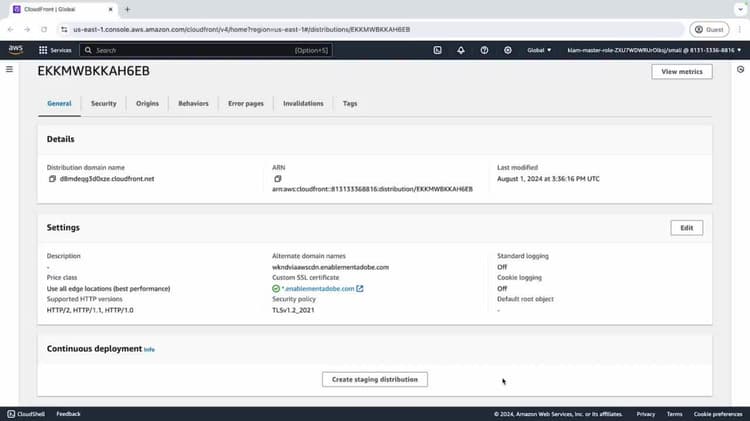Open the Continuous deployment Info link
Image resolution: width=750 pixels, height=421 pixels.
pyautogui.click(x=149, y=350)
